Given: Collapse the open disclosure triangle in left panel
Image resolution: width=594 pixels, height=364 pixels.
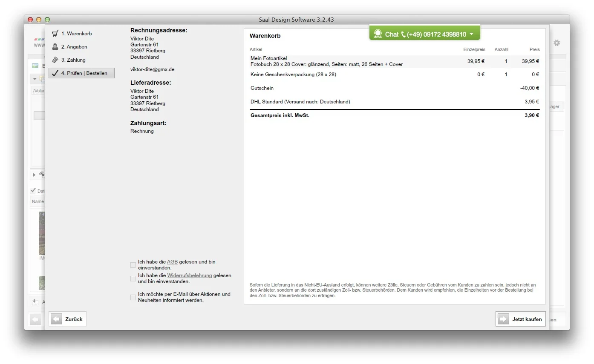Looking at the screenshot, I should 35,79.
